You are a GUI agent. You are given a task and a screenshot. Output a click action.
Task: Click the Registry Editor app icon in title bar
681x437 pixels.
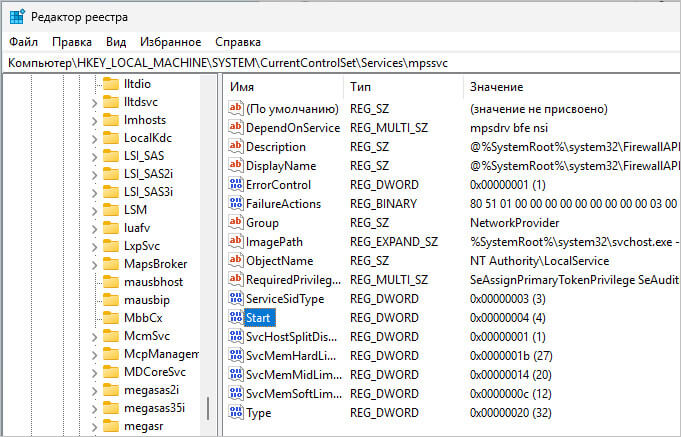pos(17,17)
